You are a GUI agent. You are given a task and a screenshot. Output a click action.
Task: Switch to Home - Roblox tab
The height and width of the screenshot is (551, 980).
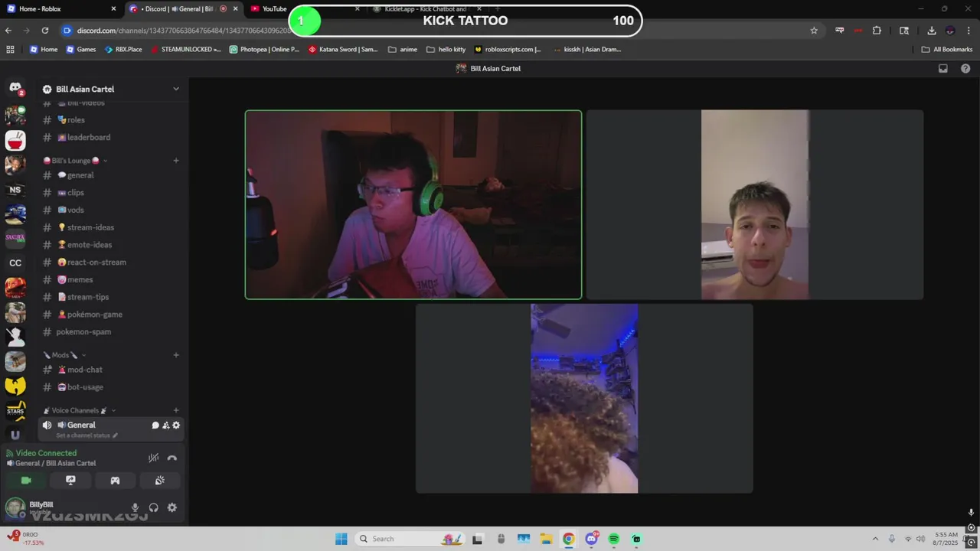[x=61, y=9]
